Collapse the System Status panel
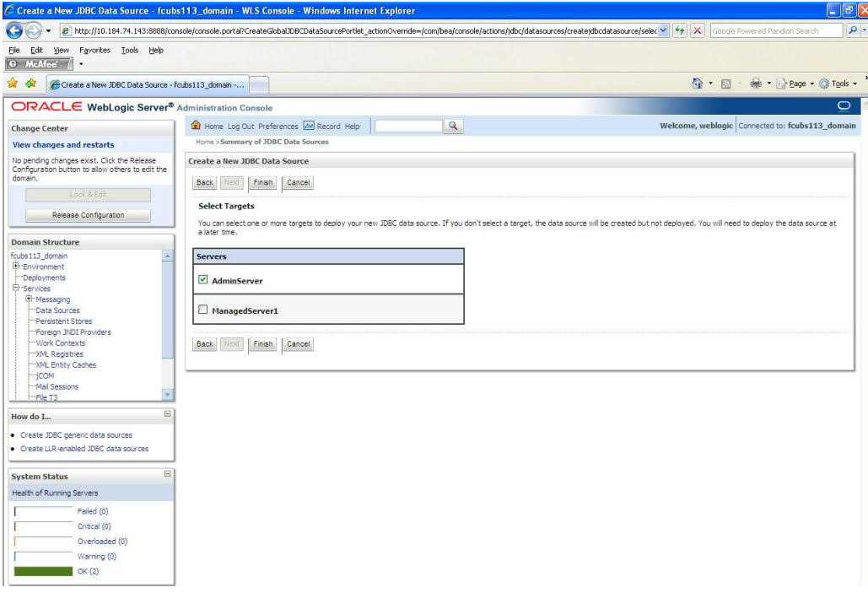 pos(168,473)
